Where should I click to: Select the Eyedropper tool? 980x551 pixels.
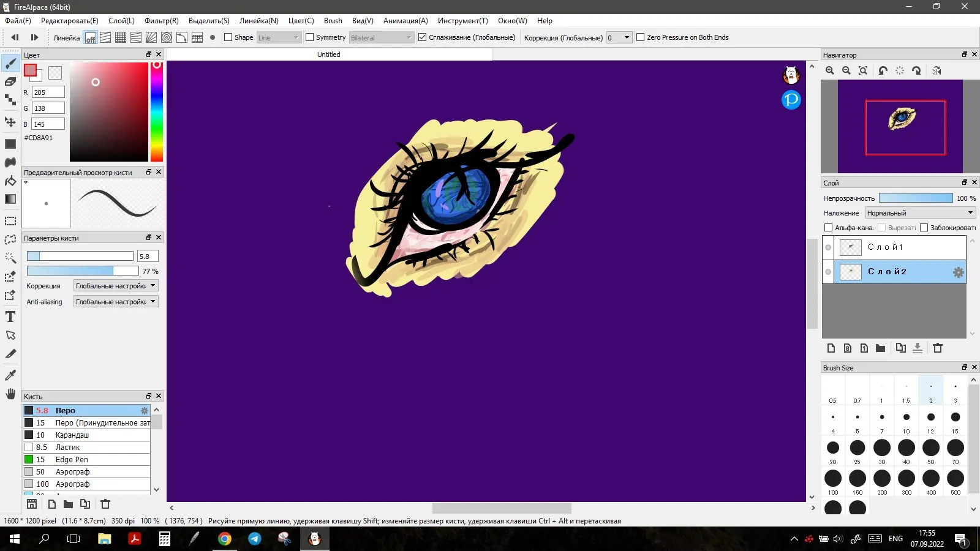coord(10,375)
